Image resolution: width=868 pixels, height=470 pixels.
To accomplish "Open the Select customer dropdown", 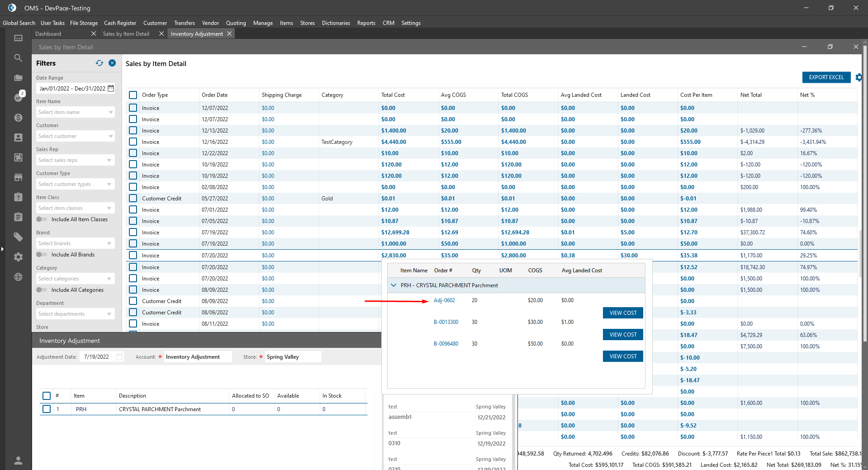I will point(75,136).
